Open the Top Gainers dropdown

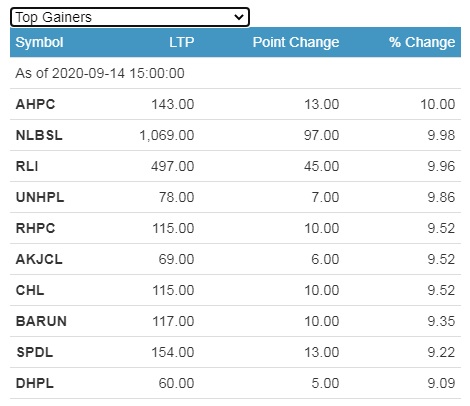pyautogui.click(x=130, y=17)
